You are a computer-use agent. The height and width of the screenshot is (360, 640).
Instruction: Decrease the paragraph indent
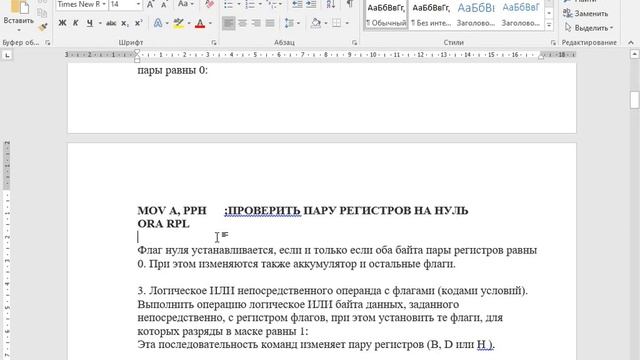point(297,4)
